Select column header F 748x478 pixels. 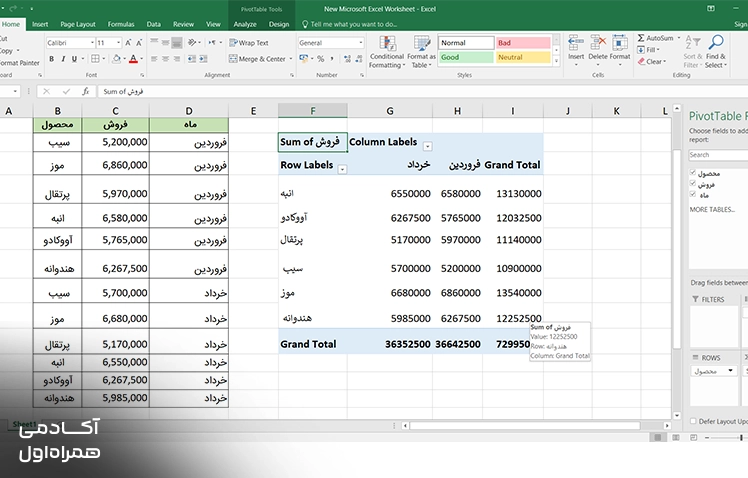[x=312, y=111]
